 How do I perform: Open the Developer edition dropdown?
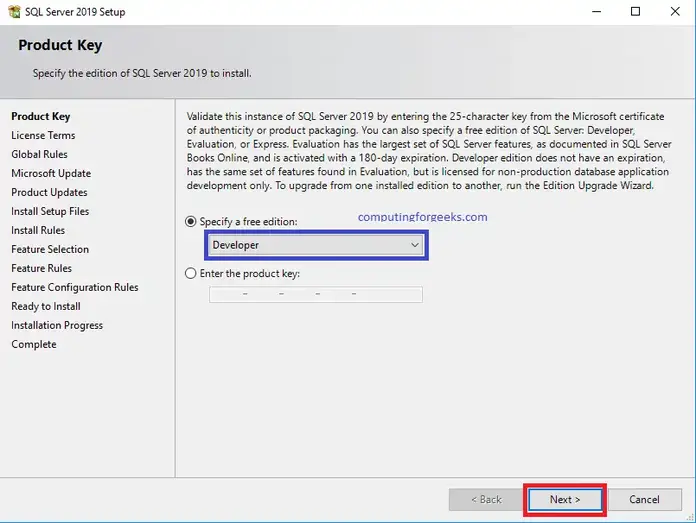(316, 245)
